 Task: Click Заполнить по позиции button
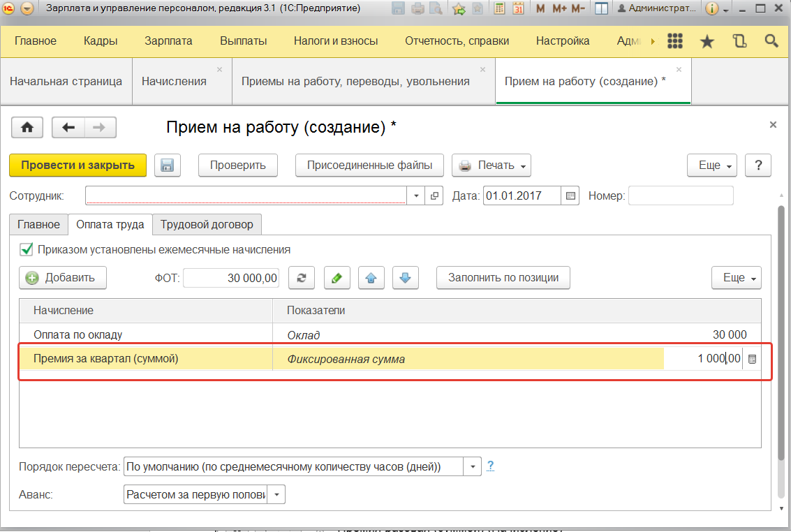pyautogui.click(x=503, y=278)
